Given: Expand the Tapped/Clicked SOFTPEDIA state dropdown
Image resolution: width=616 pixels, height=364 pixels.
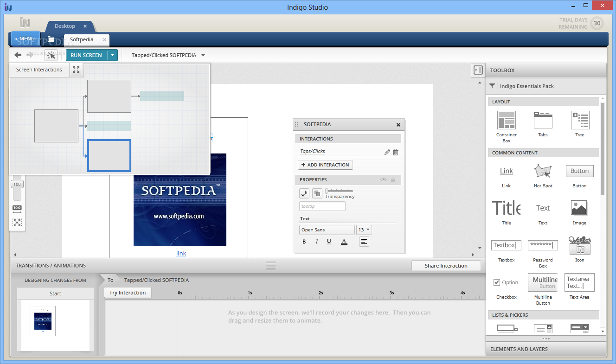Looking at the screenshot, I should (x=202, y=55).
